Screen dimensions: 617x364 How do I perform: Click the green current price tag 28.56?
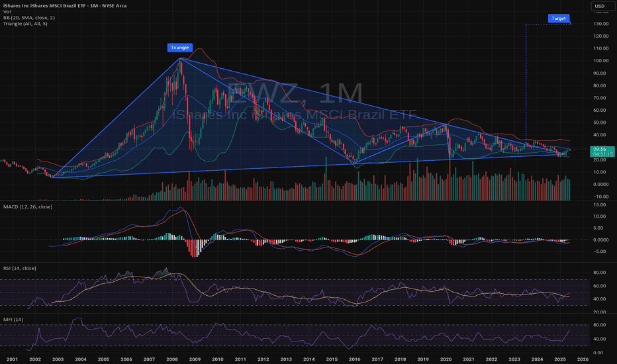(x=602, y=152)
